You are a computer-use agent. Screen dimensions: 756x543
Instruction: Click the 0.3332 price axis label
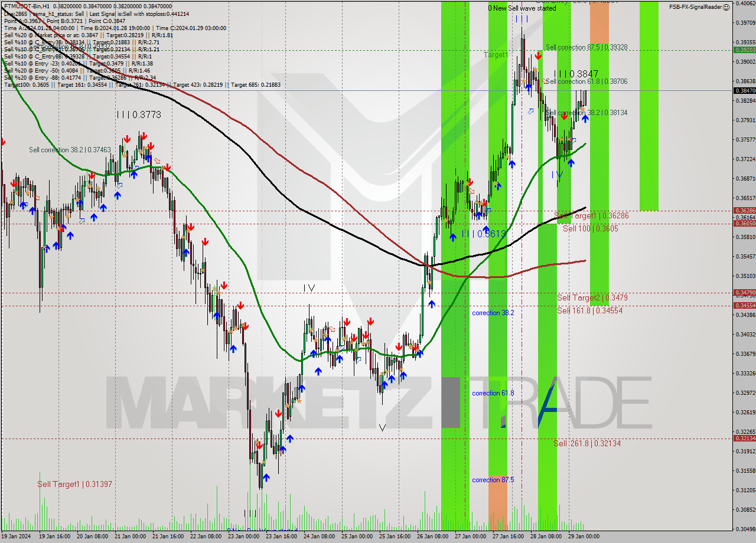[x=745, y=374]
